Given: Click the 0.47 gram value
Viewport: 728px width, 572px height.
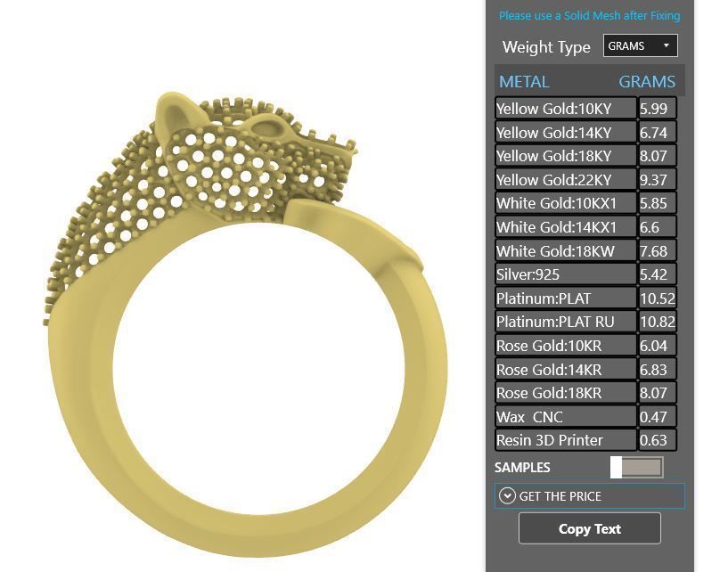Looking at the screenshot, I should point(658,416).
